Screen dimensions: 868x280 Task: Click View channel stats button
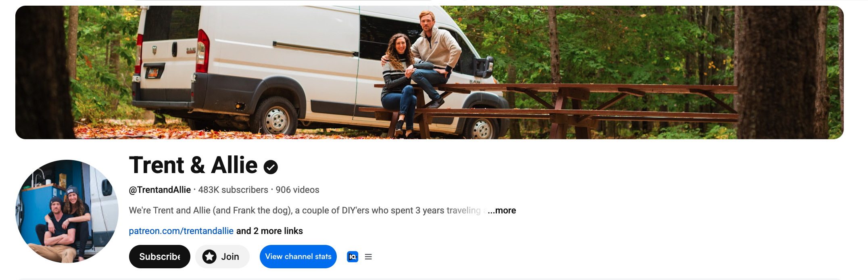pos(298,257)
